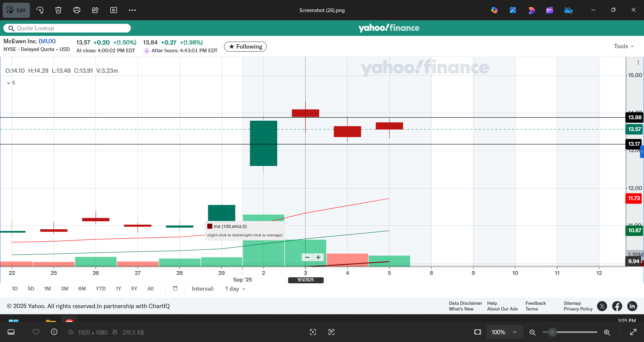Click the calendar date range icon
644x342 pixels.
[175, 288]
